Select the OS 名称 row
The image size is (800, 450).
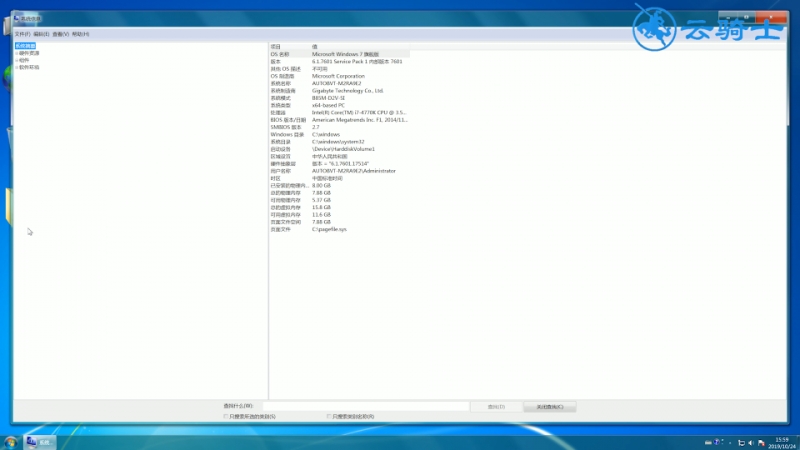click(x=339, y=54)
